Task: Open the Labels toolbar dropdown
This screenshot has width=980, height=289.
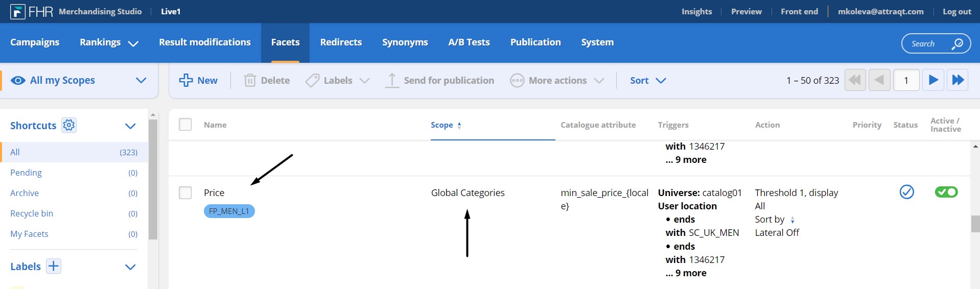Action: pos(364,81)
